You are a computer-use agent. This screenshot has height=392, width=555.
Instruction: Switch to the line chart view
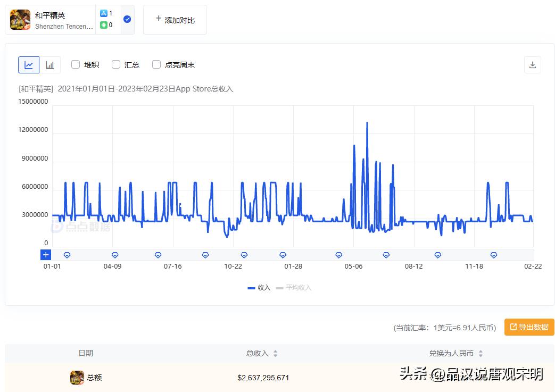[x=29, y=64]
